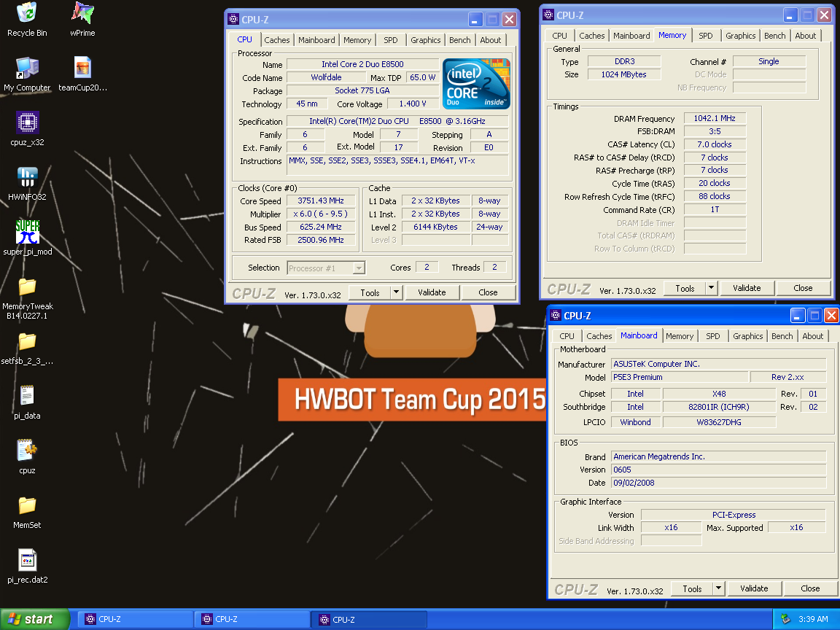Select the cpuz_x32 desktop icon
This screenshot has height=630, width=840.
click(x=27, y=128)
